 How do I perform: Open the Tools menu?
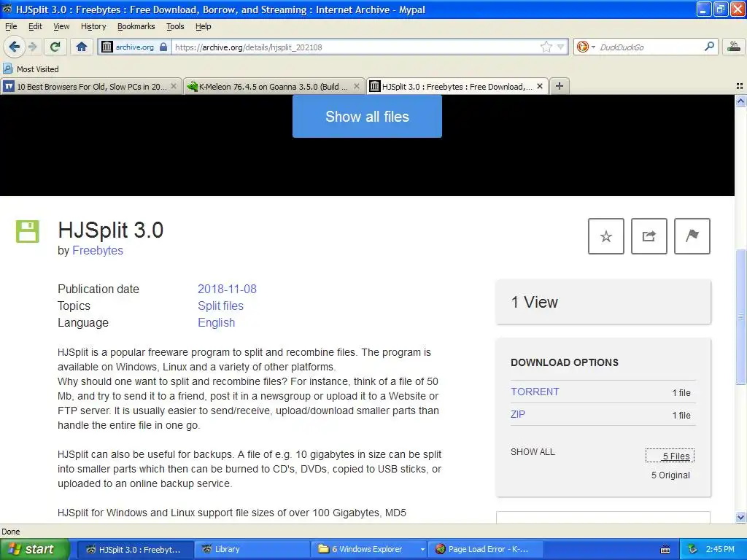pyautogui.click(x=175, y=26)
